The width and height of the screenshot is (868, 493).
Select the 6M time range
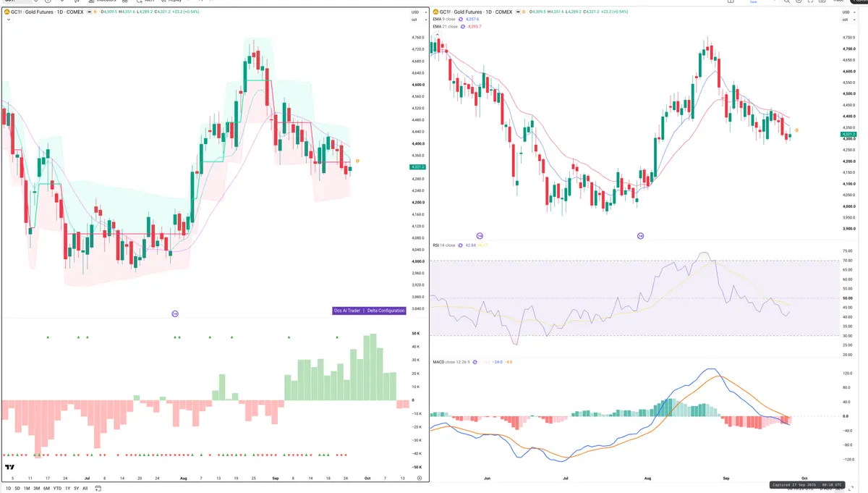(x=46, y=489)
